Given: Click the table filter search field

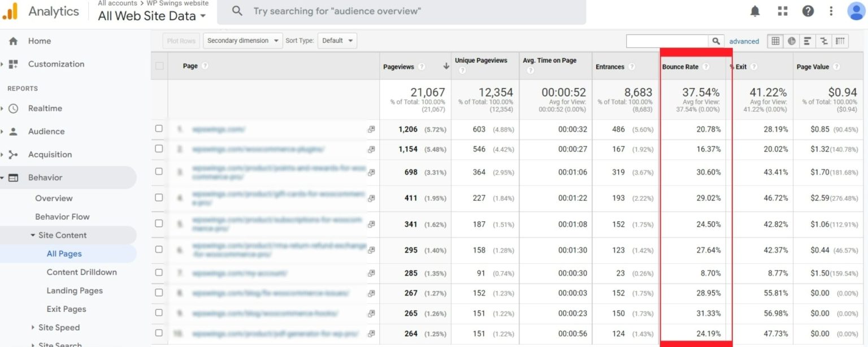Looking at the screenshot, I should click(x=667, y=41).
